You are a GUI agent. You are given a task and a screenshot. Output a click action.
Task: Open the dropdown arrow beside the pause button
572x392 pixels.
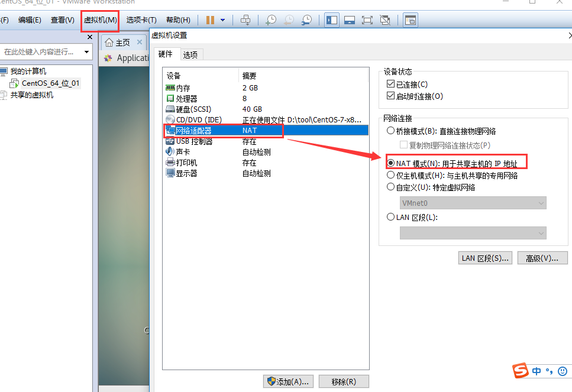coord(222,20)
